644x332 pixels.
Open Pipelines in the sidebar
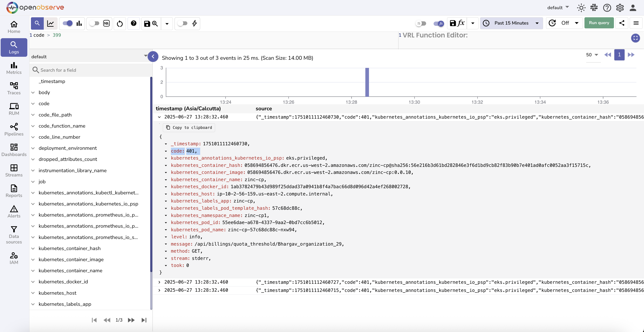pos(14,130)
